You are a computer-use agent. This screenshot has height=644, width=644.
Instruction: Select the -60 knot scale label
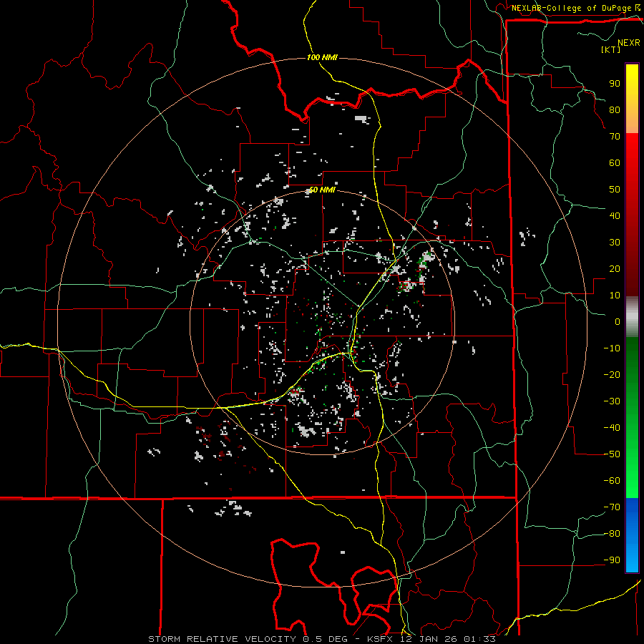[612, 481]
